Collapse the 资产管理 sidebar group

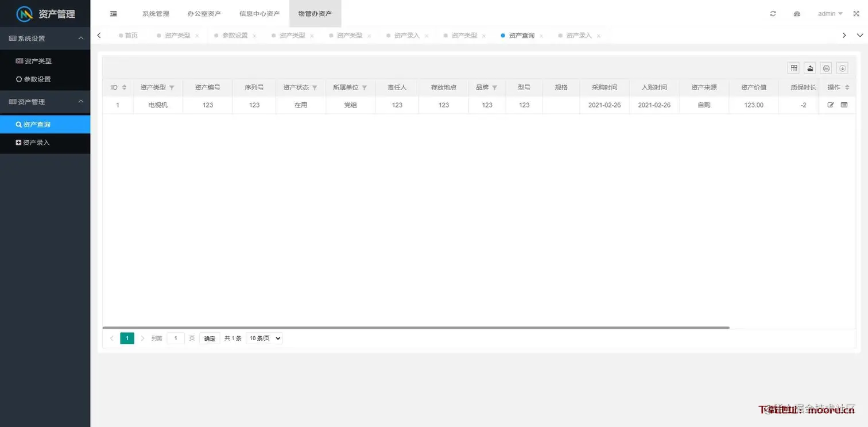[45, 102]
